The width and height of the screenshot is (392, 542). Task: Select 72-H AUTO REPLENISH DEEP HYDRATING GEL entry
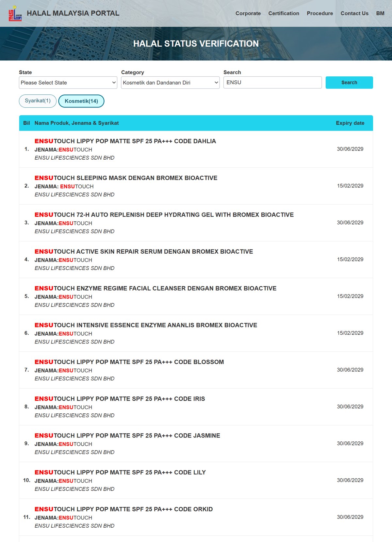click(x=164, y=215)
